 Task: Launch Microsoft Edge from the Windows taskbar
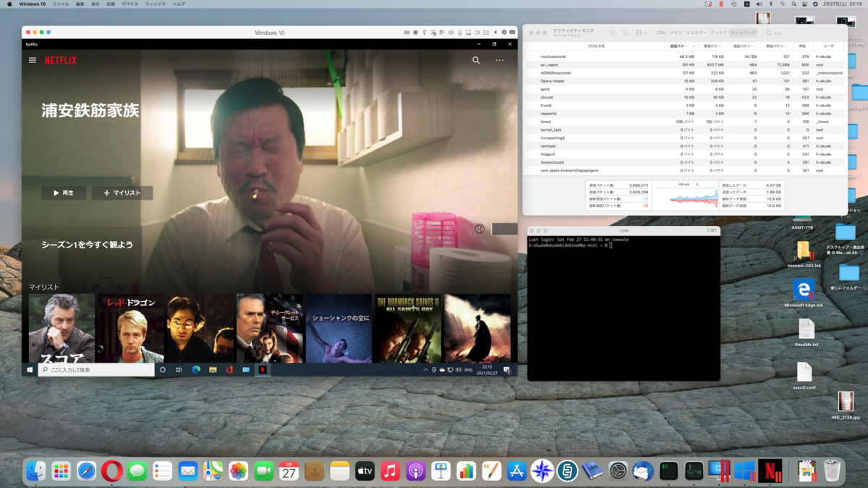click(196, 369)
